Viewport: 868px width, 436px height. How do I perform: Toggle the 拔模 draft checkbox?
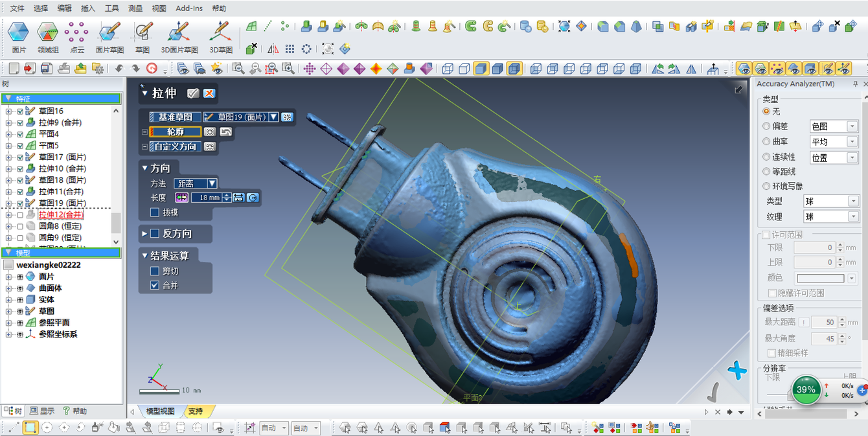(x=154, y=212)
